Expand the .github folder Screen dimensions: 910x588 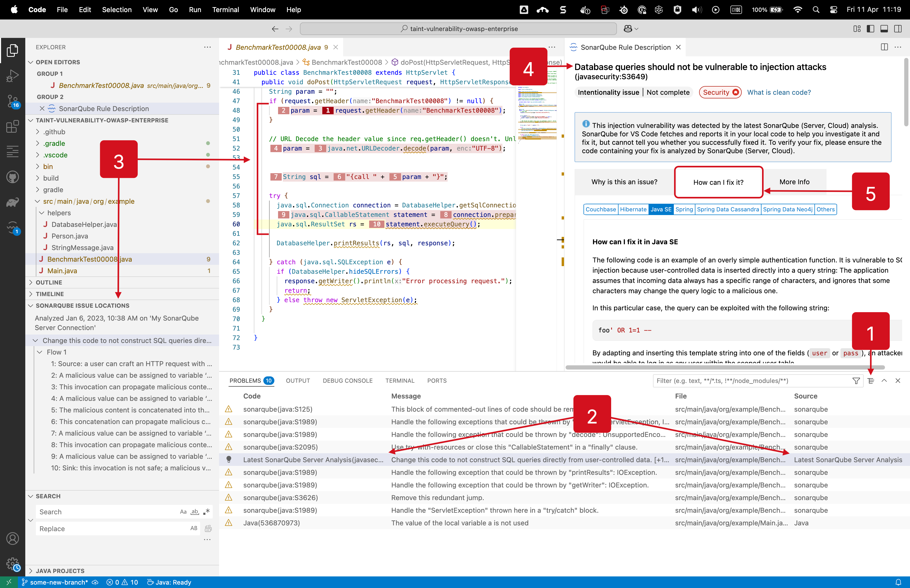54,132
